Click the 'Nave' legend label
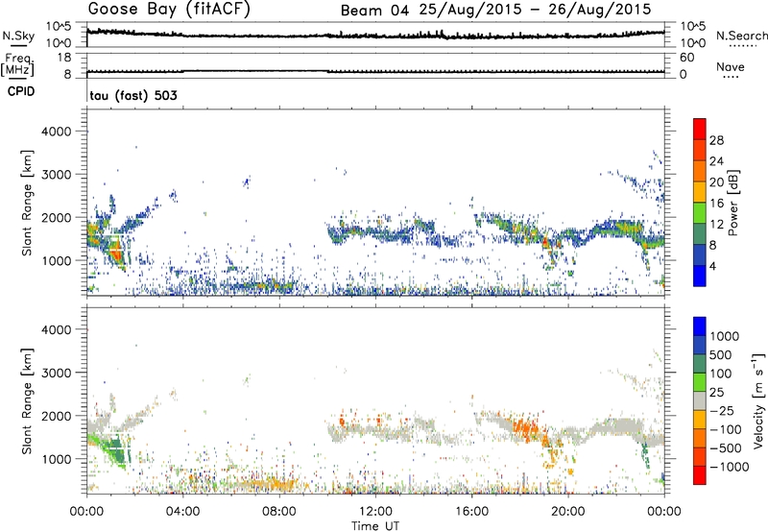The width and height of the screenshot is (768, 532). [x=731, y=66]
